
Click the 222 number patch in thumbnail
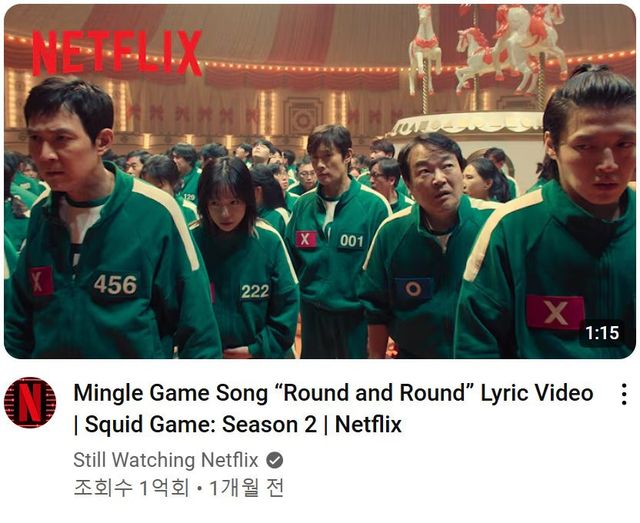coord(255,291)
